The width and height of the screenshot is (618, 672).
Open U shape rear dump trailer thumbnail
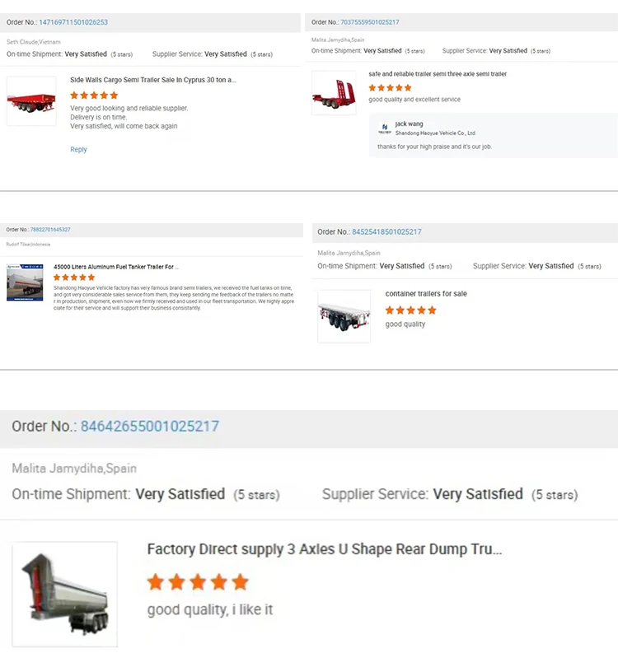tap(65, 594)
